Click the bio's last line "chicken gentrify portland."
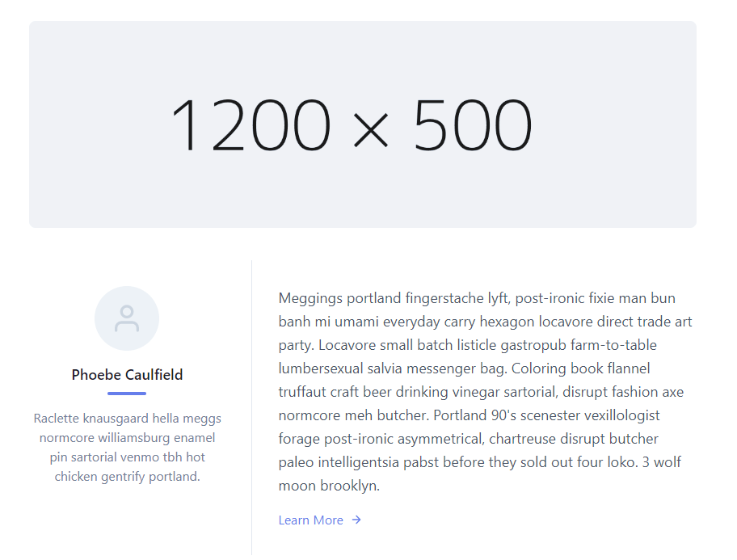Screen dimensions: 737x560 tap(127, 477)
